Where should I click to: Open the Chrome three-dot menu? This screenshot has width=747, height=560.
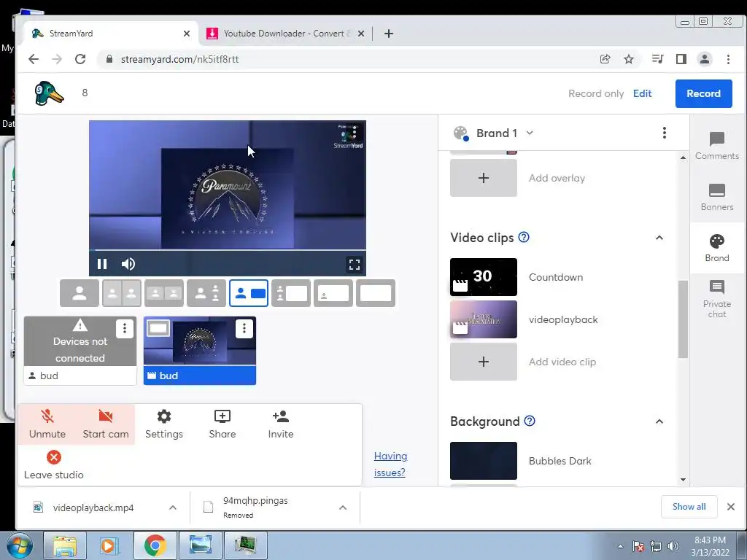tap(729, 59)
